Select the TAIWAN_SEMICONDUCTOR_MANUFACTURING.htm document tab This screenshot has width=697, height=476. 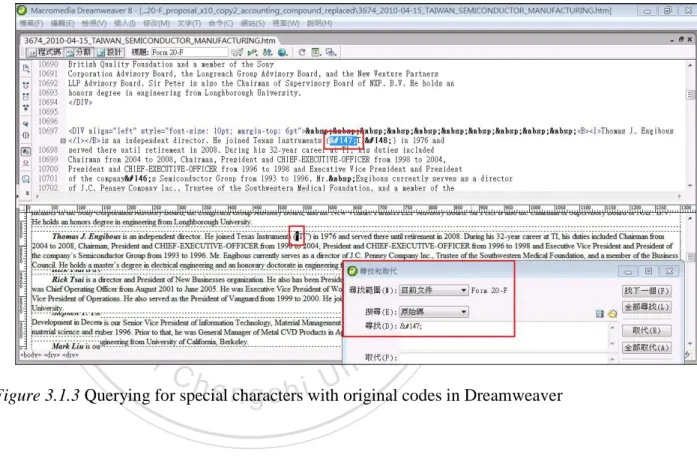[149, 40]
